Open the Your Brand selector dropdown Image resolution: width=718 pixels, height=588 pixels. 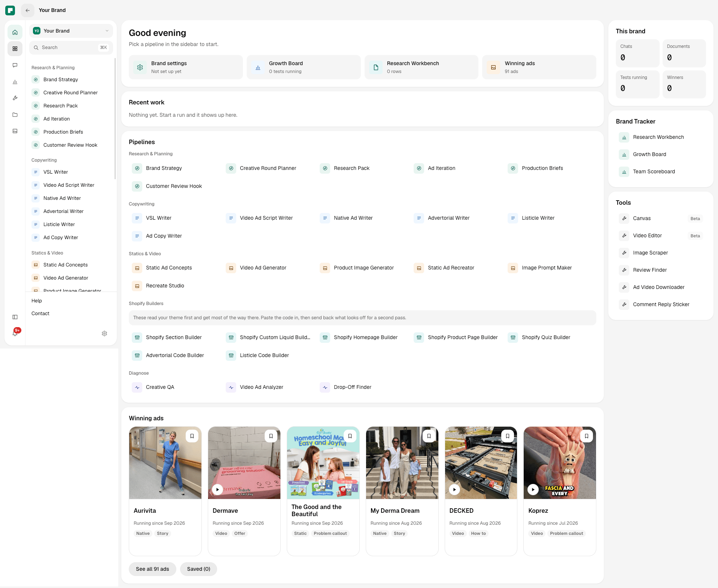click(71, 31)
